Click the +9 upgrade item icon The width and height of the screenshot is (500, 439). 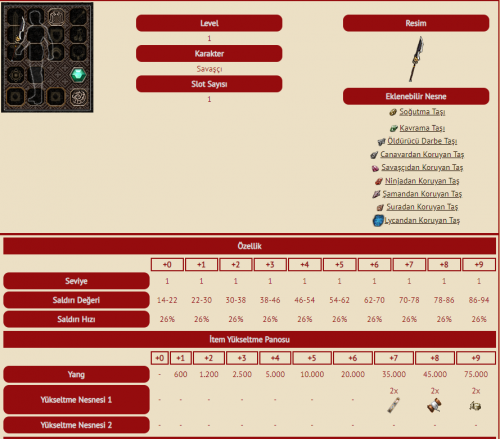click(x=475, y=406)
